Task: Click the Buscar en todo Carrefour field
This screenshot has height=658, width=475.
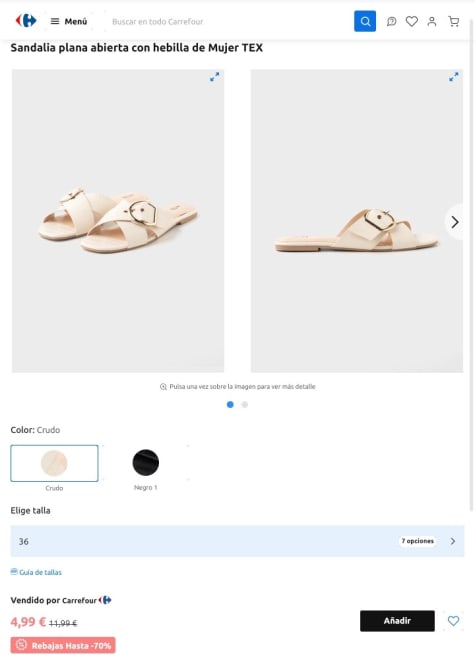Action: (x=229, y=21)
